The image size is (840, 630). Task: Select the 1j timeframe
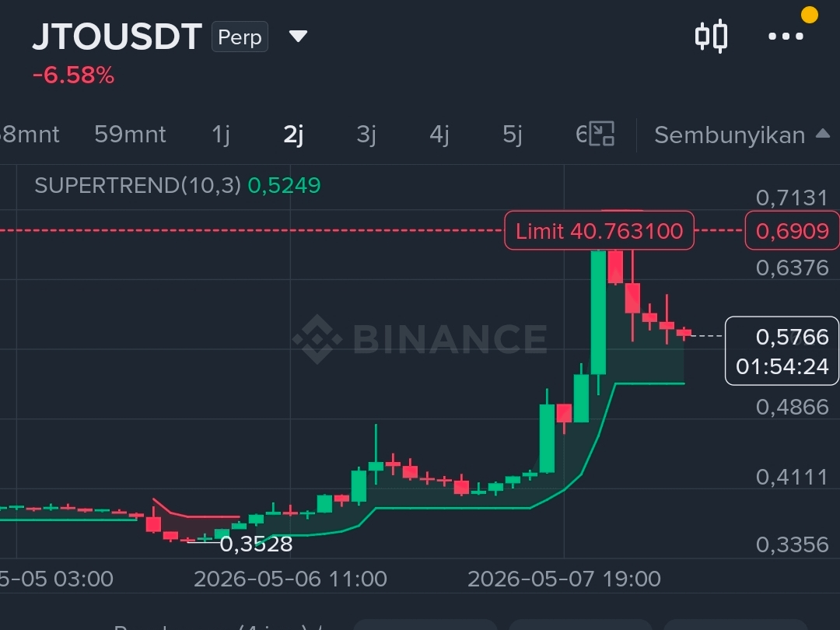221,134
